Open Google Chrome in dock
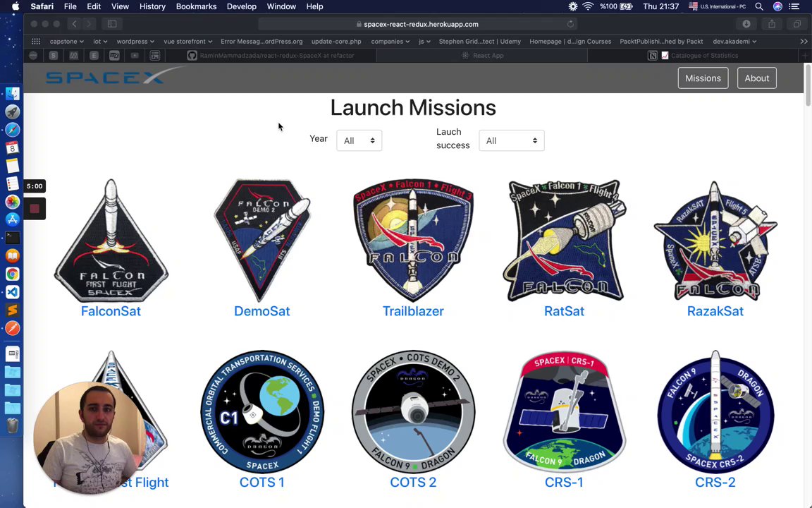 pyautogui.click(x=13, y=274)
